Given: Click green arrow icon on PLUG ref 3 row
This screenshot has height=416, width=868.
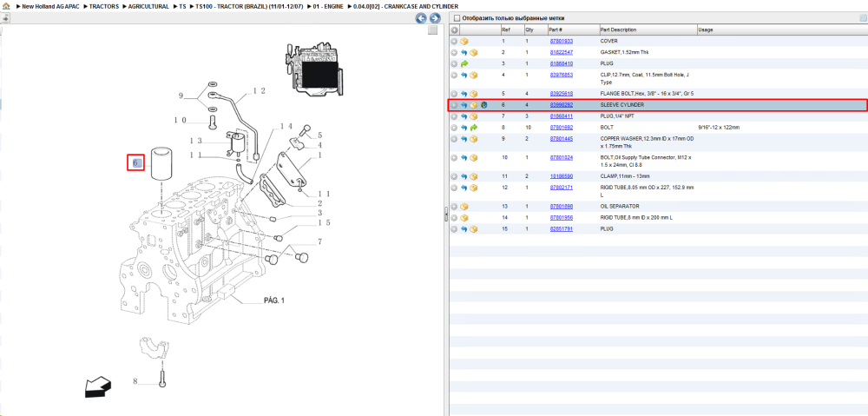Looking at the screenshot, I should click(x=464, y=63).
